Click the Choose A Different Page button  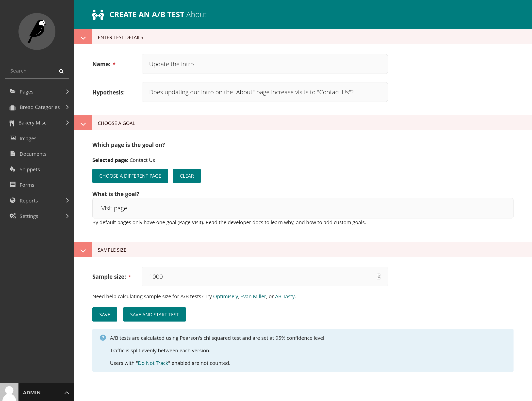(130, 176)
